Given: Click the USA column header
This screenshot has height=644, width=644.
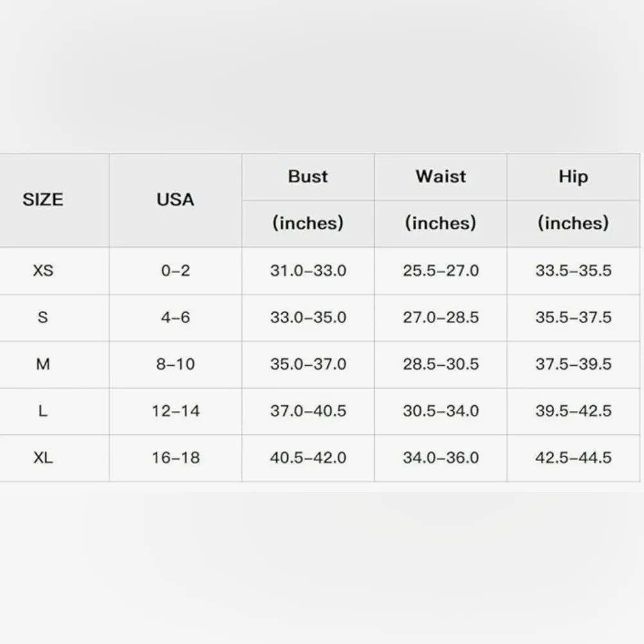Looking at the screenshot, I should (x=175, y=200).
